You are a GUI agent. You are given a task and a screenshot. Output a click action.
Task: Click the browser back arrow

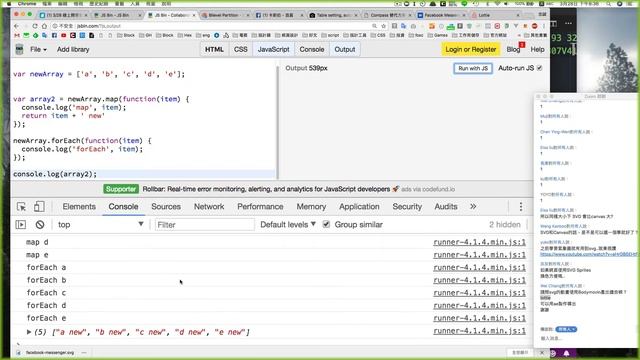click(x=16, y=26)
